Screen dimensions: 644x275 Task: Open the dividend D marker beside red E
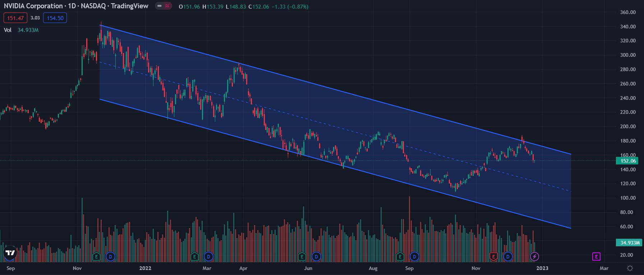coord(508,256)
